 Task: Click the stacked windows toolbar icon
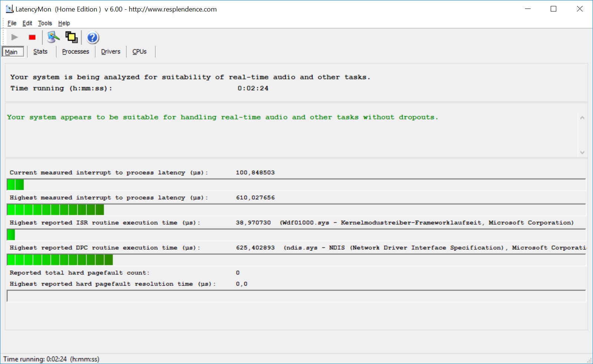coord(71,37)
